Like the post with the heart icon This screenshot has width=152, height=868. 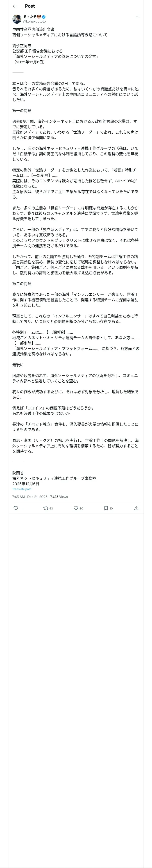(x=76, y=508)
